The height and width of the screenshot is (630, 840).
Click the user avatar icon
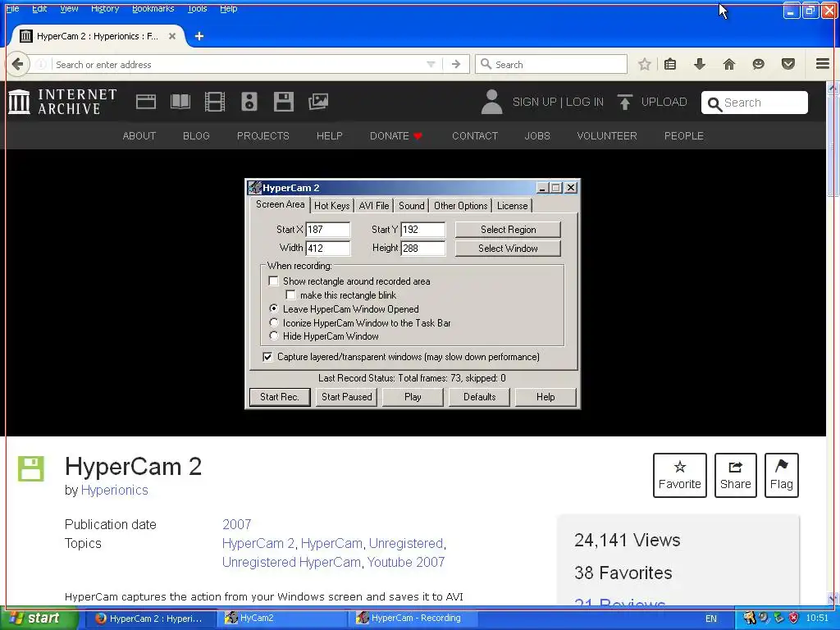492,102
